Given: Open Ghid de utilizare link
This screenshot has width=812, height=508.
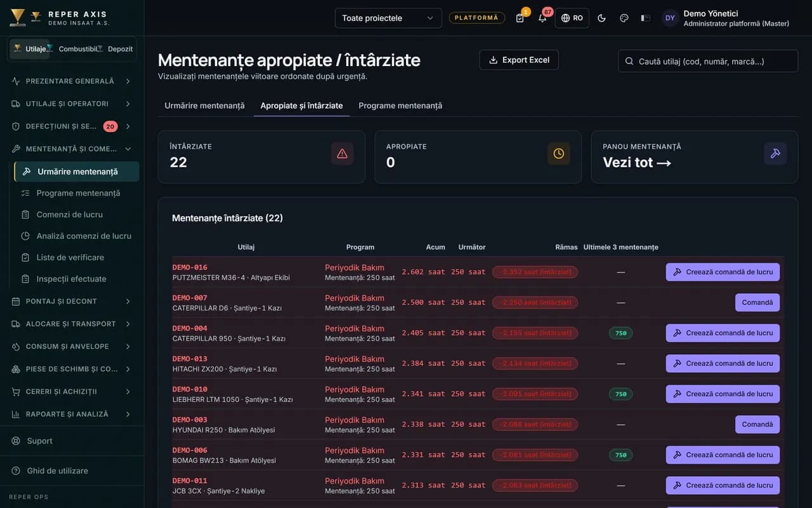Looking at the screenshot, I should [72, 471].
